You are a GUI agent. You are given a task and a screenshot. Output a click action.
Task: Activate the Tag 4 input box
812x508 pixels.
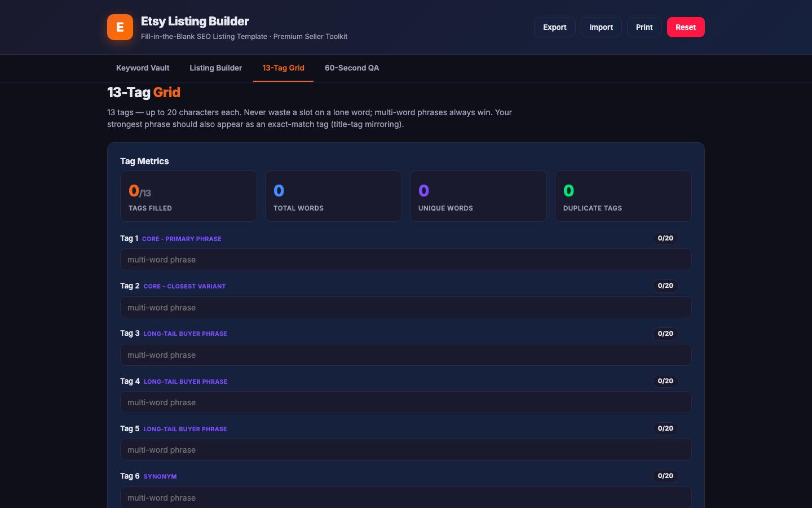[406, 402]
